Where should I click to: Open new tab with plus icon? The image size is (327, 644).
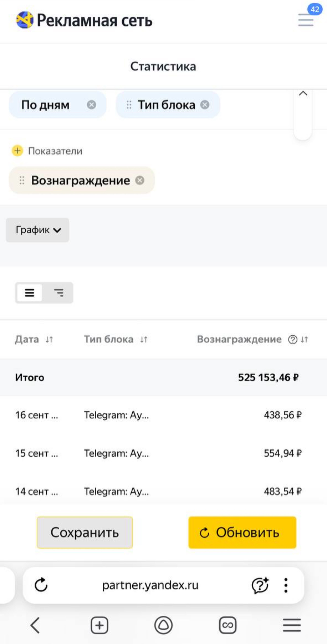(99, 625)
